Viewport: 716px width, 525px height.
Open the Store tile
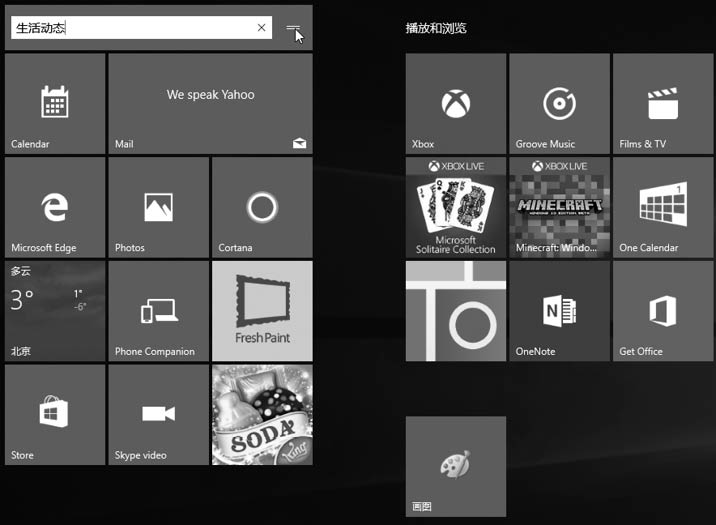55,415
